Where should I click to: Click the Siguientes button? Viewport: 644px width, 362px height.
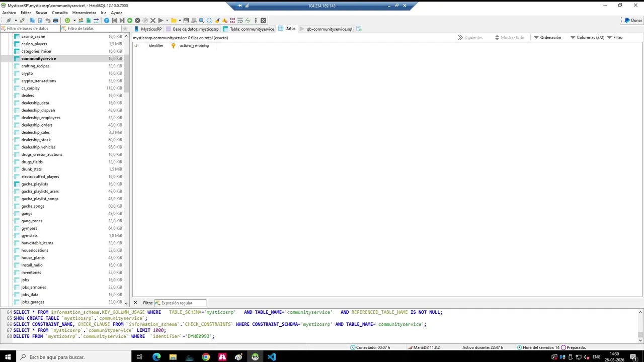(470, 38)
